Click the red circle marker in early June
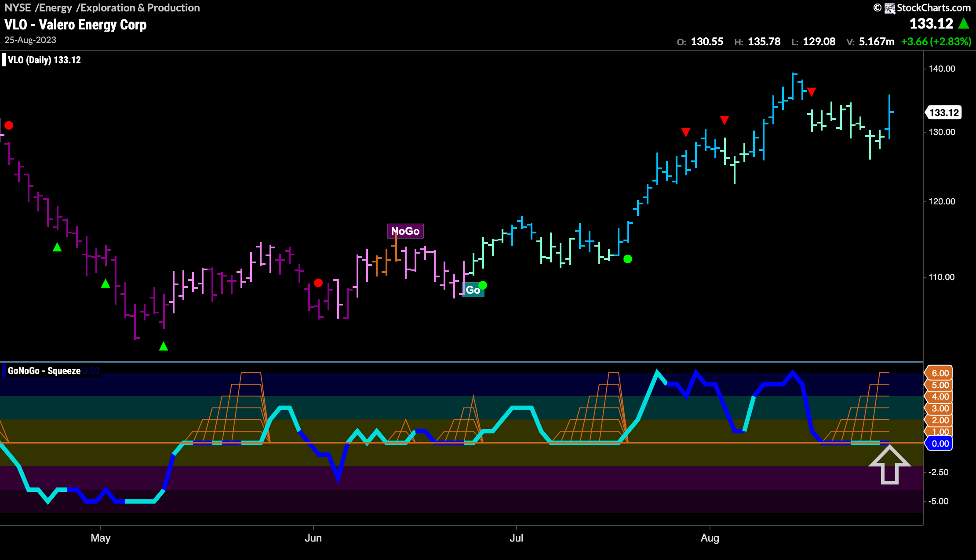 pos(318,283)
